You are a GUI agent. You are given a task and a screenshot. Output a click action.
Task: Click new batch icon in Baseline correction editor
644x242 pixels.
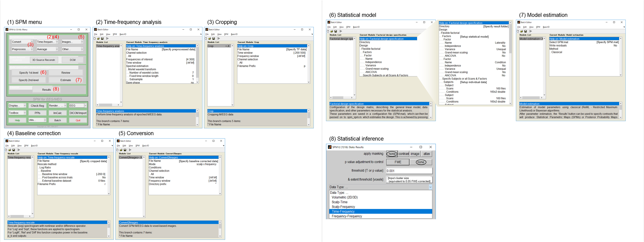pyautogui.click(x=6, y=150)
